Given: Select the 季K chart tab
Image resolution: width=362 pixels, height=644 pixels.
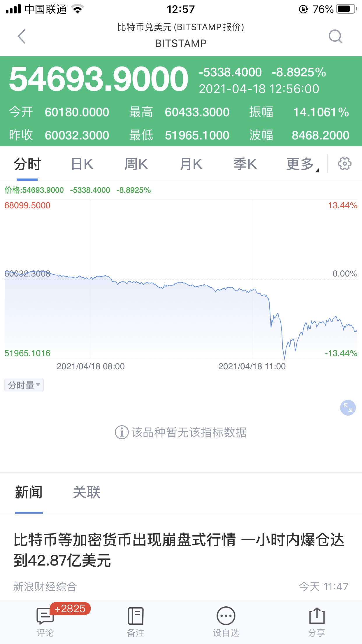Looking at the screenshot, I should pos(245,164).
